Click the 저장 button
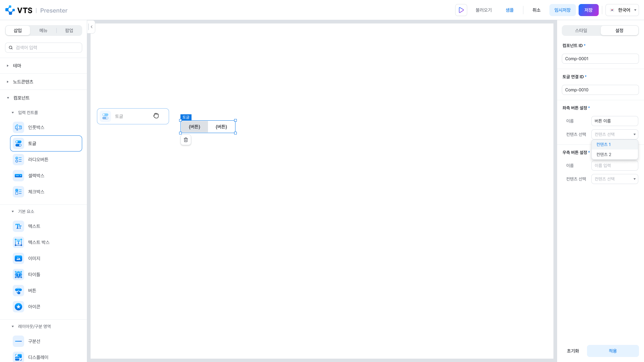The width and height of the screenshot is (644, 362). tap(589, 10)
